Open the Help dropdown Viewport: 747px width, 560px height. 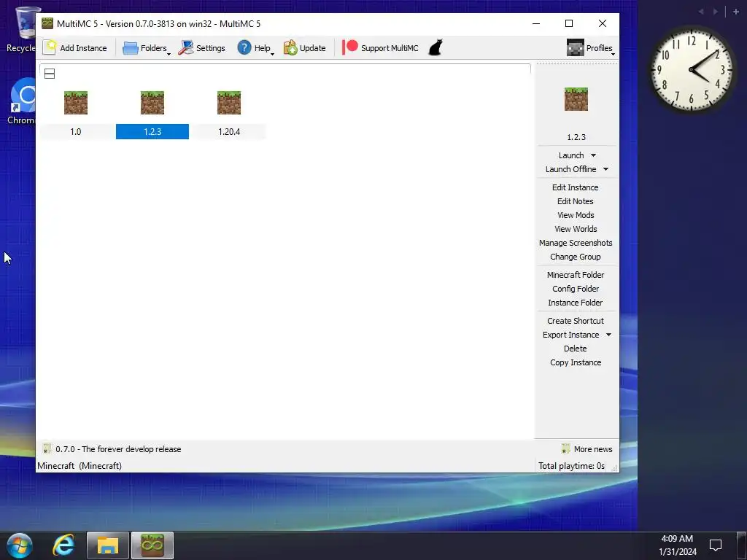coord(256,48)
